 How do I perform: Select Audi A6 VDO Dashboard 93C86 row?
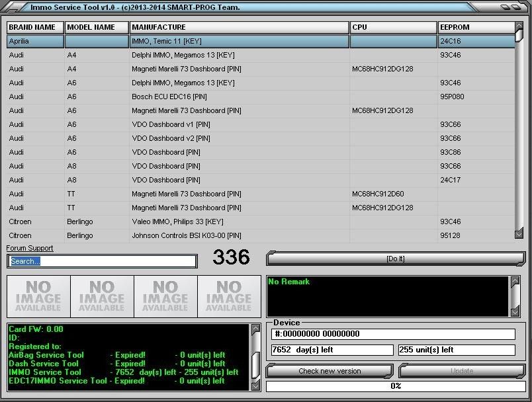[261, 153]
